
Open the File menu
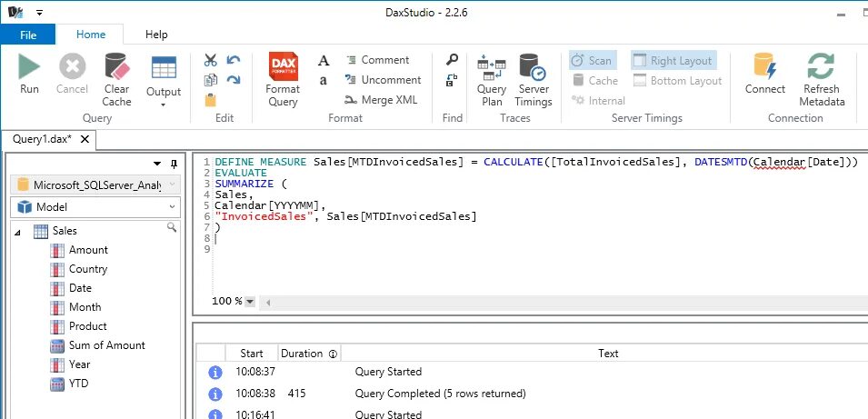point(27,35)
